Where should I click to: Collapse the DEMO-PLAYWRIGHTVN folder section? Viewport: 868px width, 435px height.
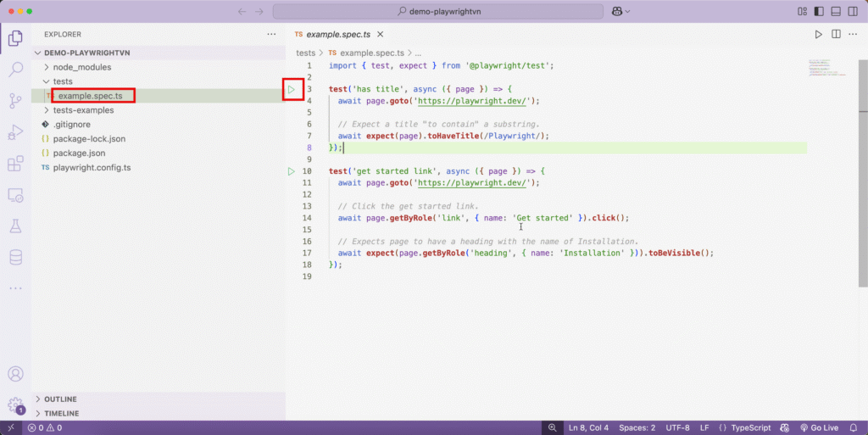click(x=159, y=53)
